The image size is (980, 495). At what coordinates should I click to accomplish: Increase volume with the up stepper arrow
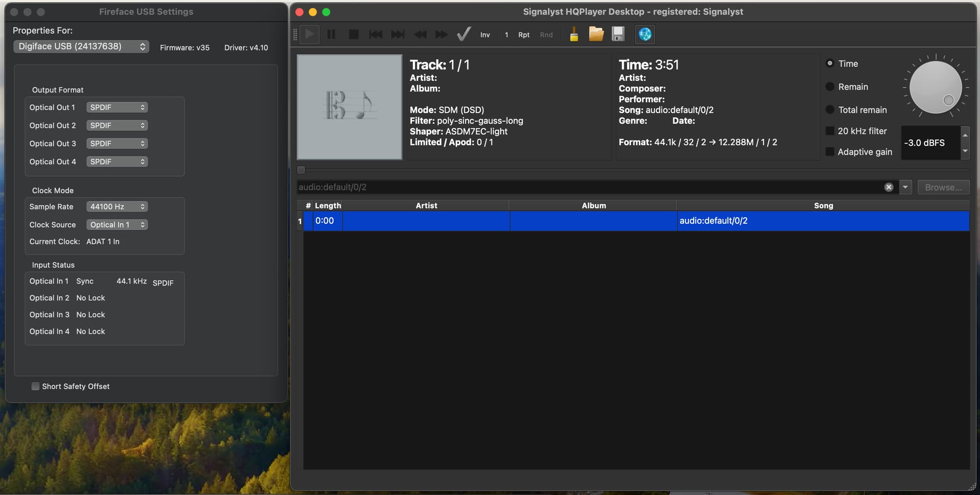[x=965, y=134]
